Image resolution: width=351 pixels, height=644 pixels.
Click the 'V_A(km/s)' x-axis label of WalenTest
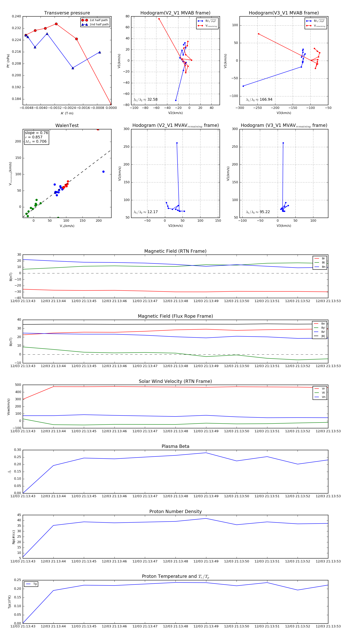67,226
